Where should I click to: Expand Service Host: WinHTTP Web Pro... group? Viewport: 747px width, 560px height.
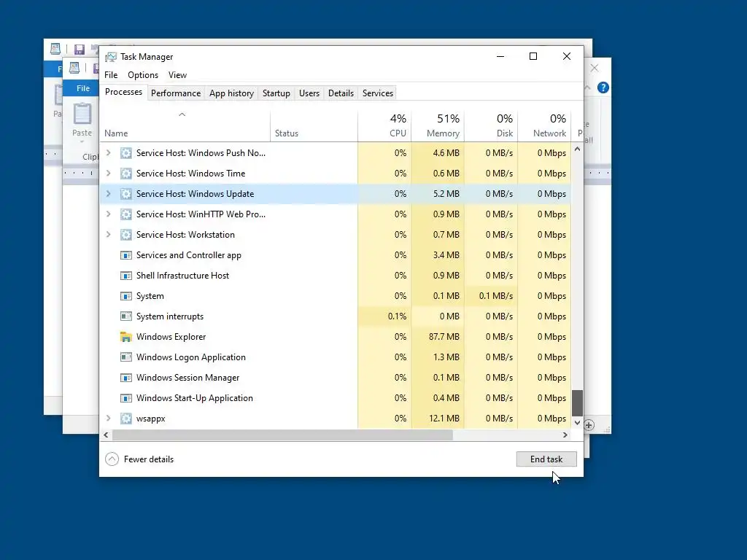108,214
